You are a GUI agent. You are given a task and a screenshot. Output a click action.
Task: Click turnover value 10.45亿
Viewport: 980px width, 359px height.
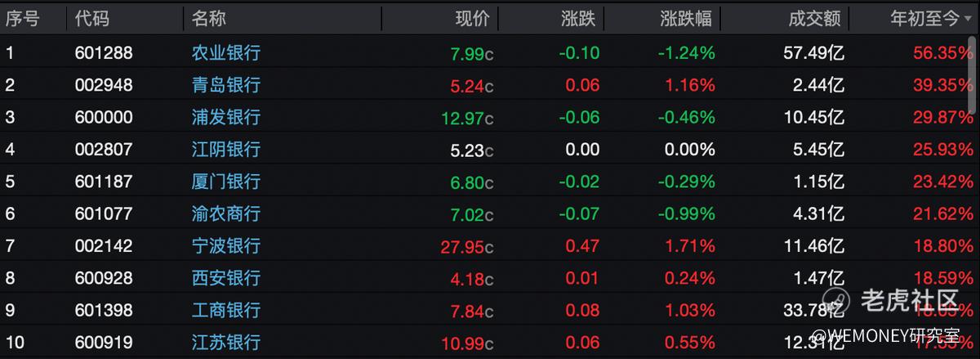pos(813,117)
